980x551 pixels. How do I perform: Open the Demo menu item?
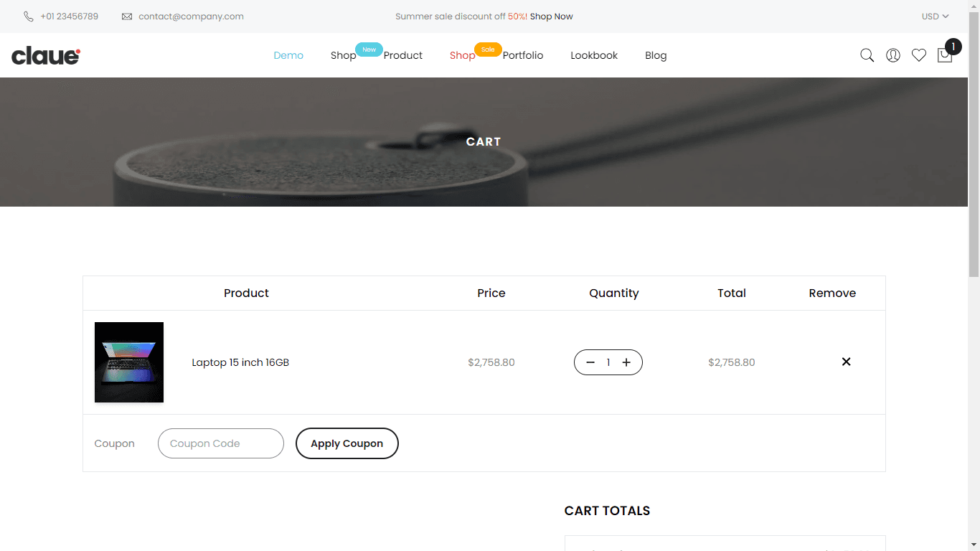tap(288, 55)
